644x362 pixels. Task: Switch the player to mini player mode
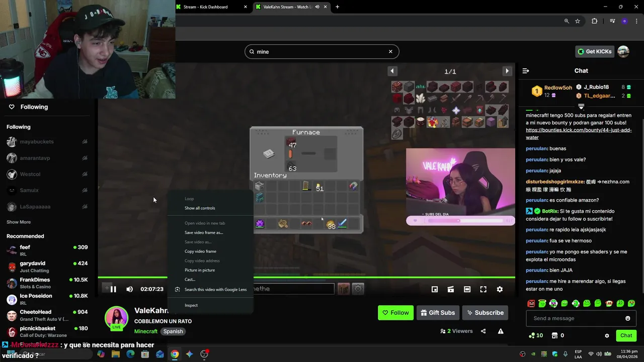pyautogui.click(x=435, y=289)
